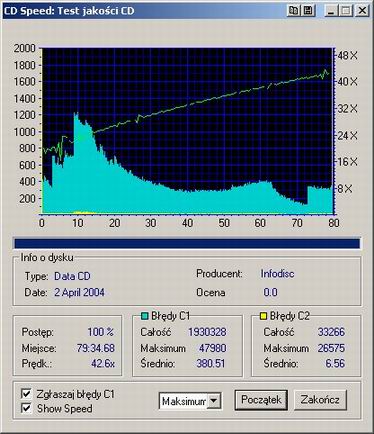Click the Prędk. value 42.6x
Screen dimensions: 374x434
click(103, 364)
